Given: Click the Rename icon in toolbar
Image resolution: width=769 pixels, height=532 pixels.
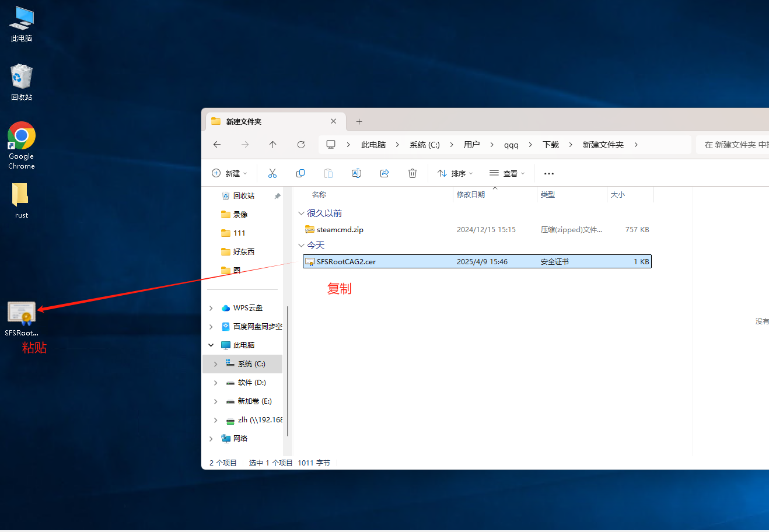Looking at the screenshot, I should point(356,173).
